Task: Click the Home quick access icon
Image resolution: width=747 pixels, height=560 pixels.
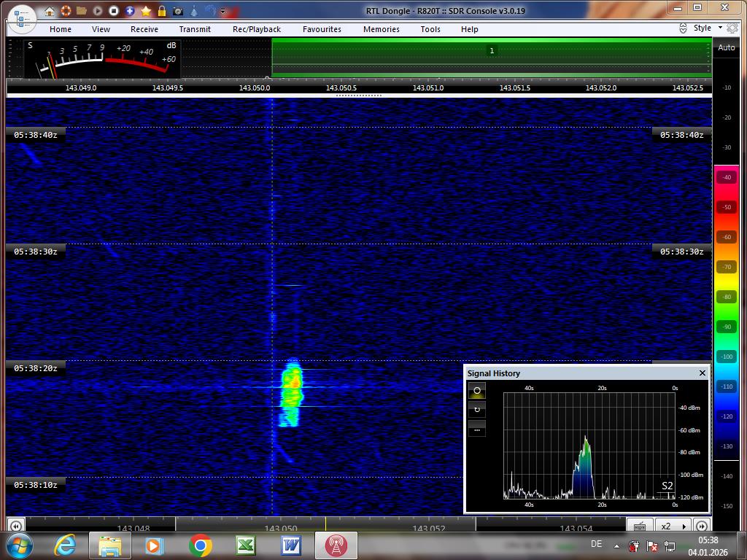Action: pos(50,11)
